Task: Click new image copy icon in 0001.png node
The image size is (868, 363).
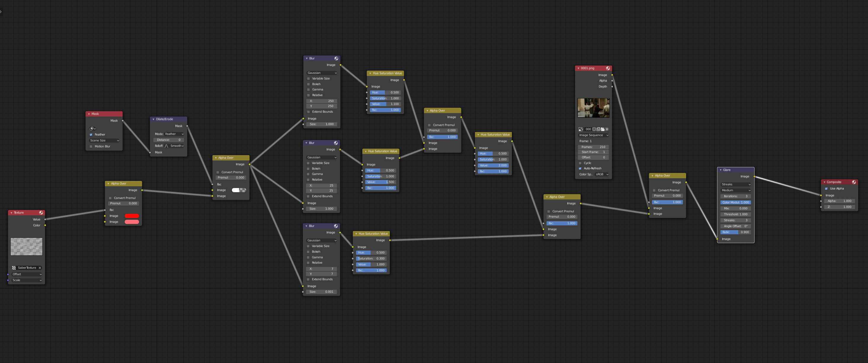Action: [598, 129]
